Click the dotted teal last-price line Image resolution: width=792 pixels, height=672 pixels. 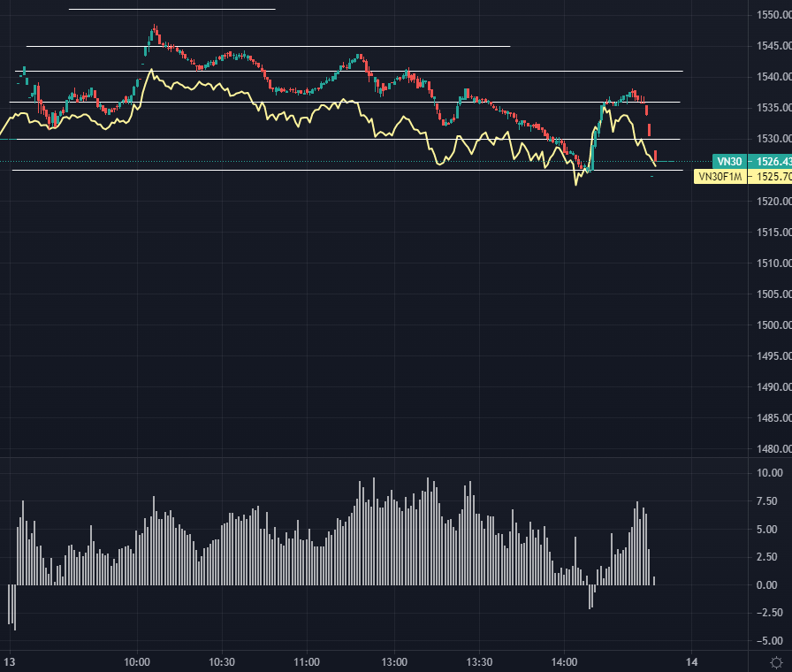click(354, 162)
